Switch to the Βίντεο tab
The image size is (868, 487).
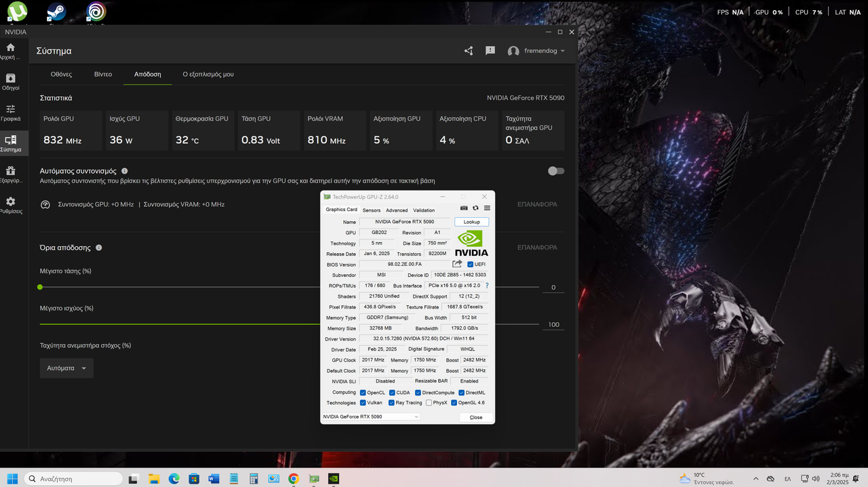pos(103,74)
